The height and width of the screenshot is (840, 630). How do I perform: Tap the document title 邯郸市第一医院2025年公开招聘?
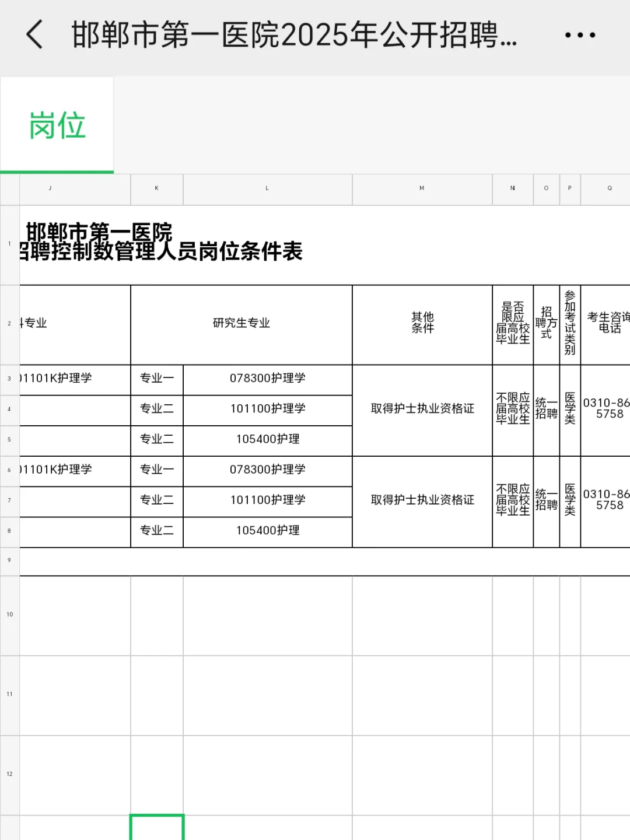click(292, 35)
